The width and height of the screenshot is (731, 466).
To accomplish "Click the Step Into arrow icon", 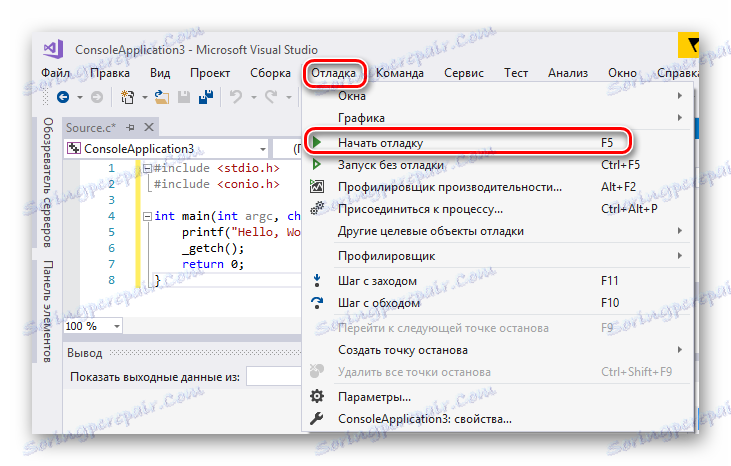I will pos(317,281).
